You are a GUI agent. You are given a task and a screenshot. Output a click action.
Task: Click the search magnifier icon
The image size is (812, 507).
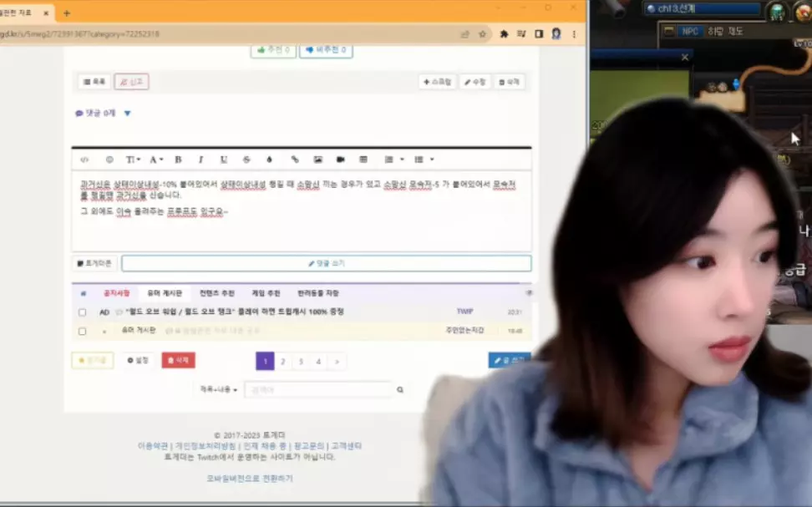click(x=400, y=390)
